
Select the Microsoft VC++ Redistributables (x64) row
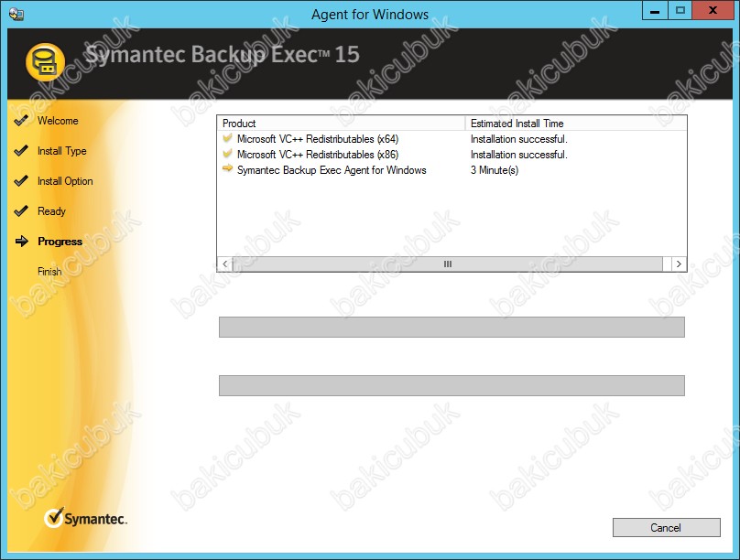click(x=452, y=139)
